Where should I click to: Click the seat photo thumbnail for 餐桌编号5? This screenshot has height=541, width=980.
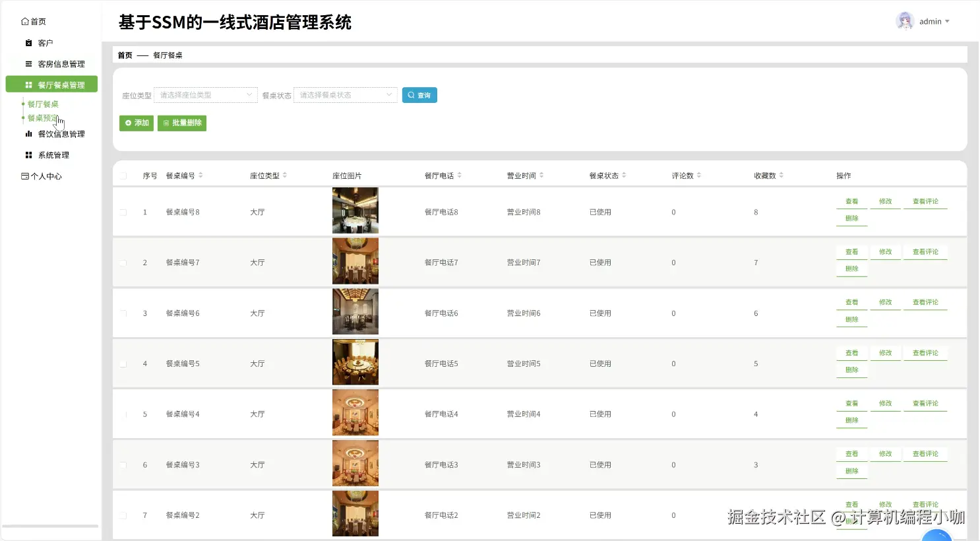355,362
